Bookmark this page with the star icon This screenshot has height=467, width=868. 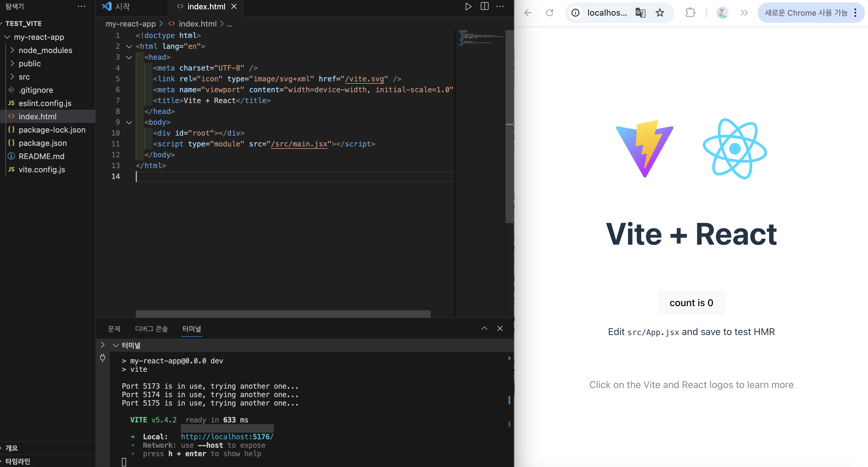point(660,13)
